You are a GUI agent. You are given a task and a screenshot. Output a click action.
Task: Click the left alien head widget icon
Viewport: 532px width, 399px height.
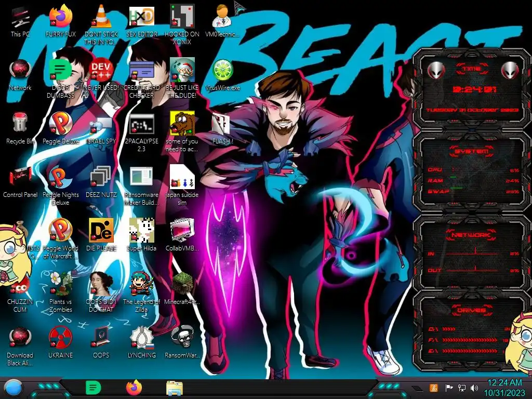point(436,71)
